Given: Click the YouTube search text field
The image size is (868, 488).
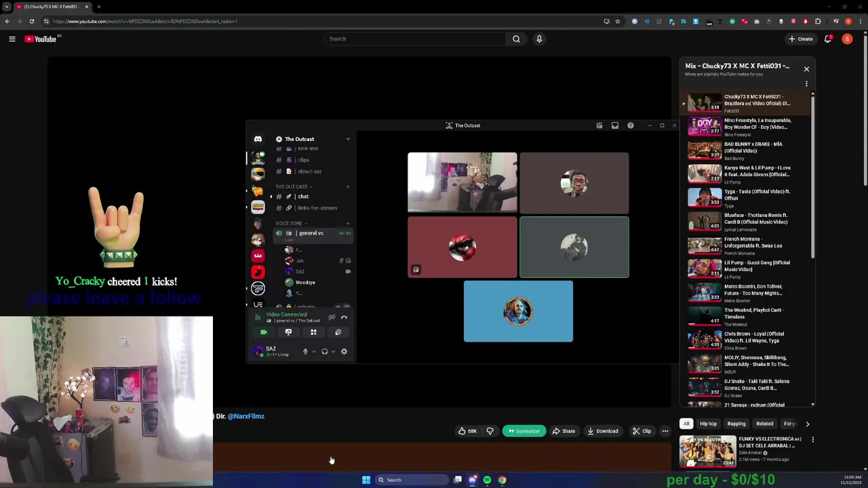Looking at the screenshot, I should pyautogui.click(x=415, y=39).
